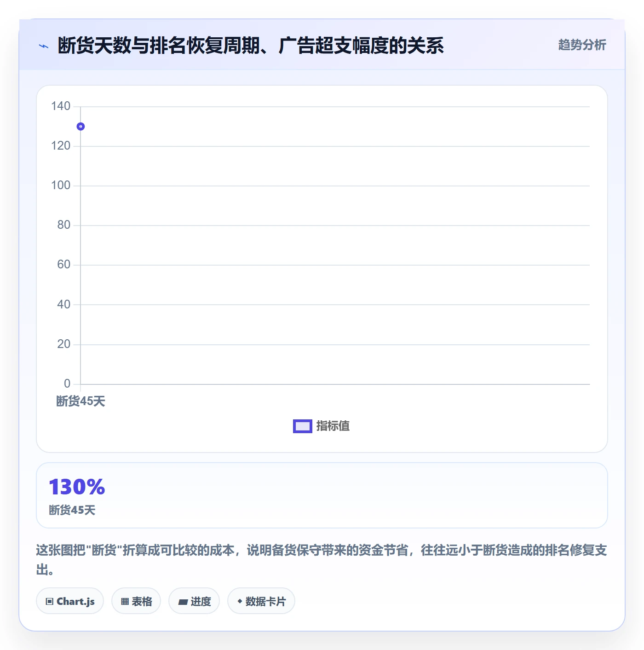Click the 40 y-axis tick label
The height and width of the screenshot is (650, 644).
(x=64, y=305)
